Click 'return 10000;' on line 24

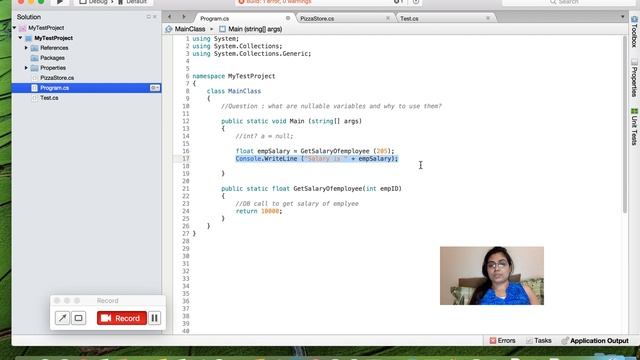tap(259, 211)
